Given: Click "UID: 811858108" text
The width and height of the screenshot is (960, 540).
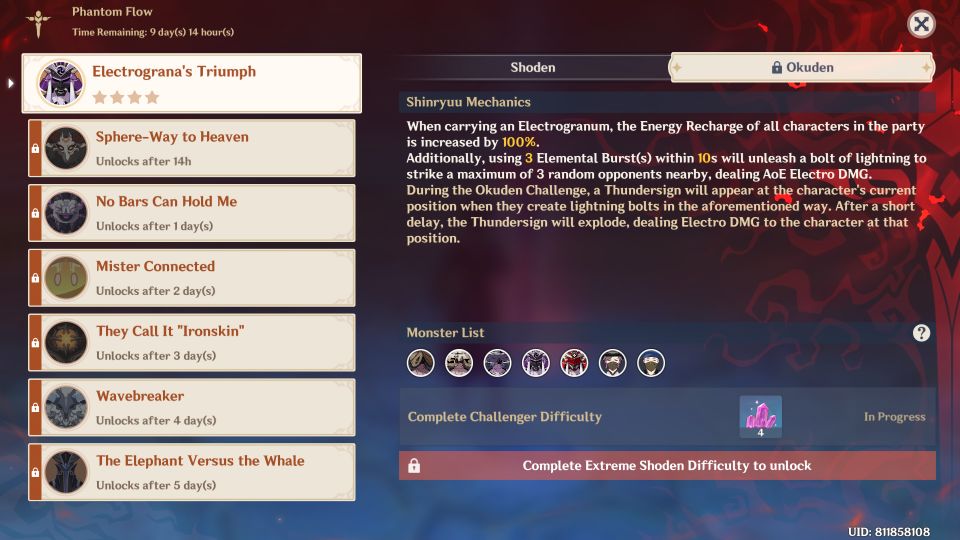Looking at the screenshot, I should [889, 531].
